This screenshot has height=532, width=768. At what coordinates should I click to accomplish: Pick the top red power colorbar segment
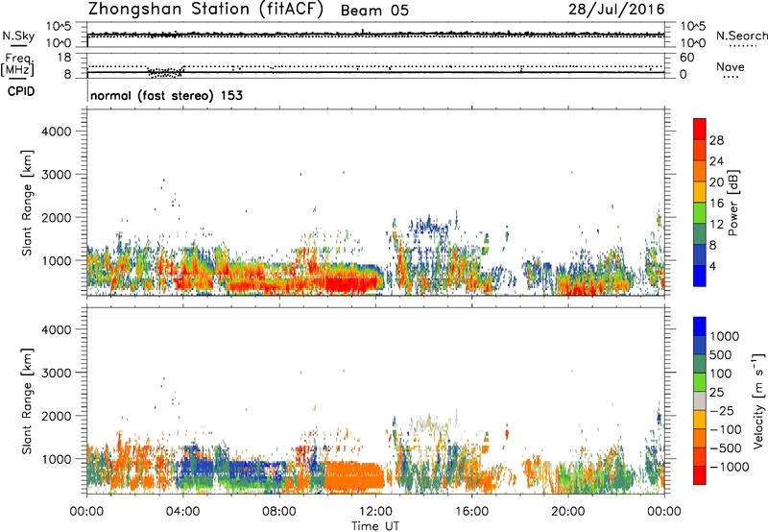point(700,129)
